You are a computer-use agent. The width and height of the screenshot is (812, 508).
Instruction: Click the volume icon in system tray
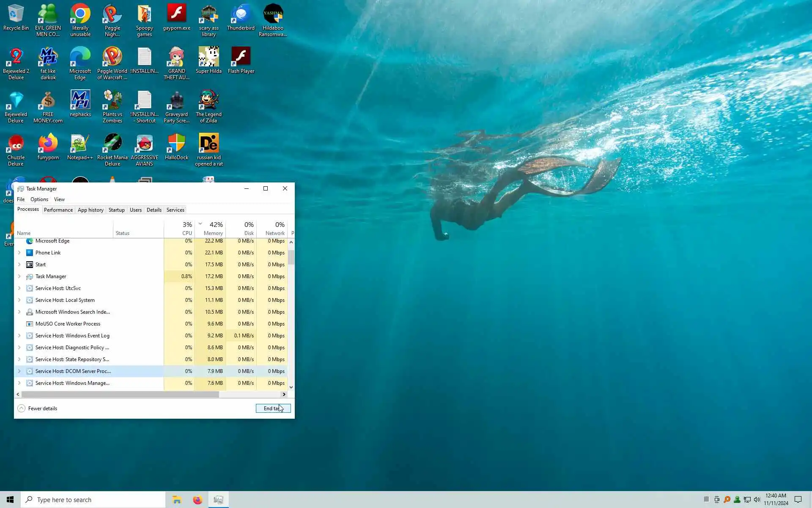(757, 500)
